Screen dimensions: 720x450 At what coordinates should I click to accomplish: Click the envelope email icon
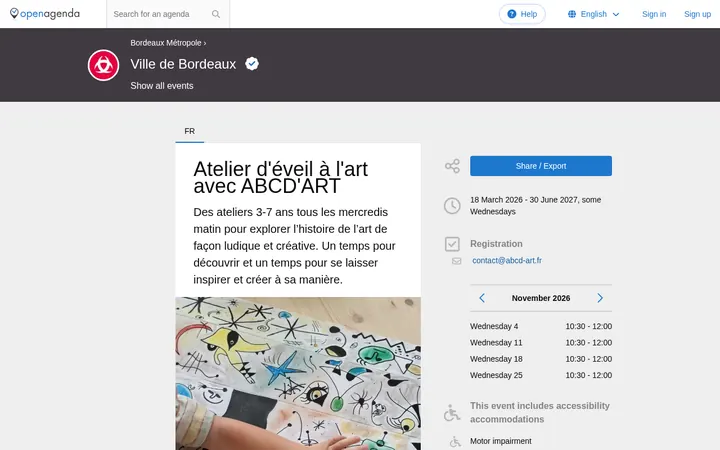coord(456,261)
